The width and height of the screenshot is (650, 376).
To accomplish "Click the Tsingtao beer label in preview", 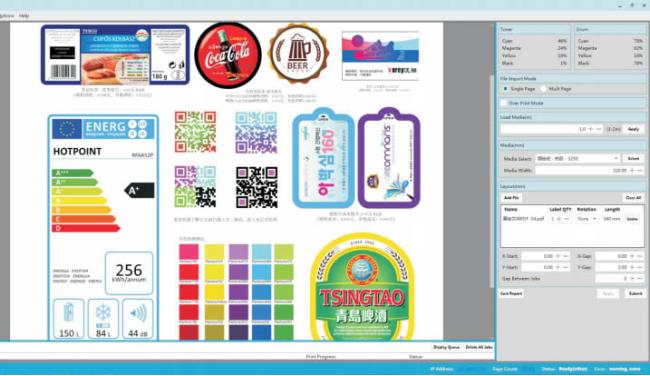I will click(362, 287).
